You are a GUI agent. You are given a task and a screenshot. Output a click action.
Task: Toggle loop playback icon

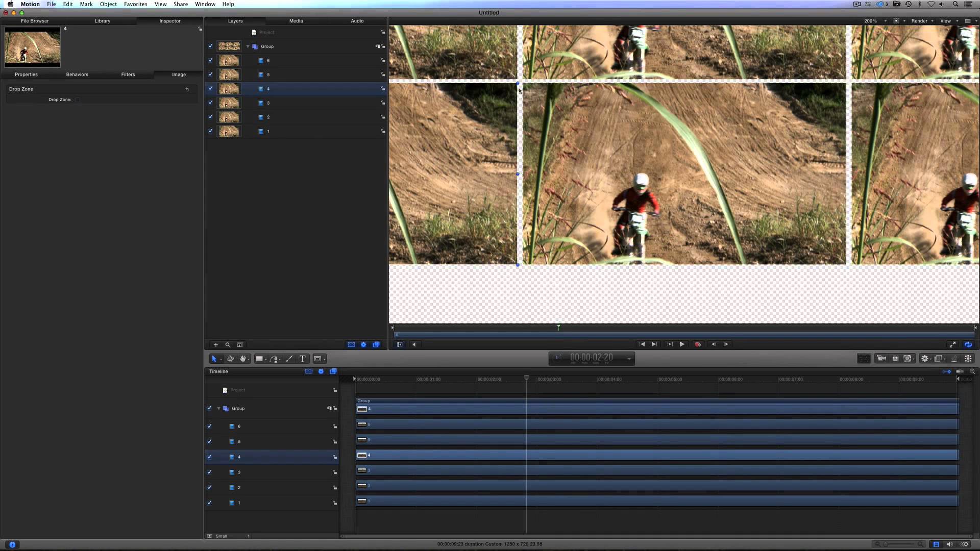click(968, 344)
